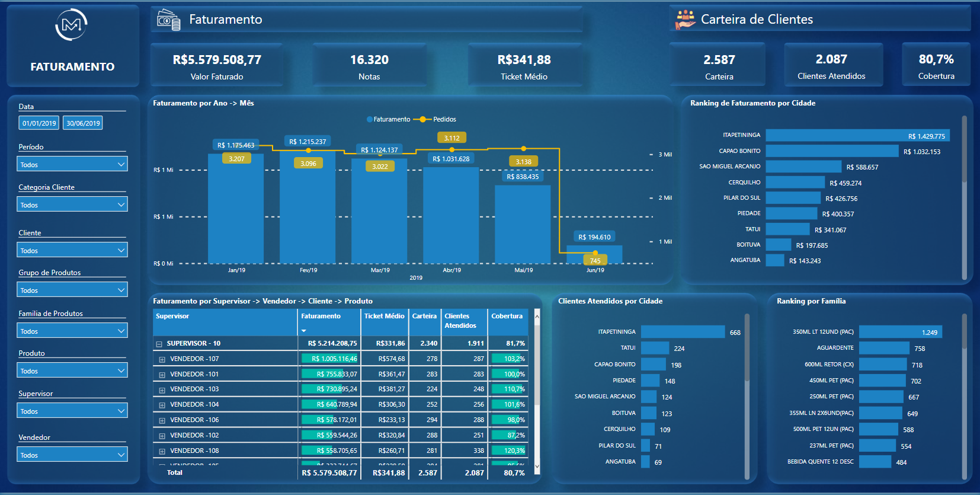Select the BEBIDA QUENTE 12 DESC bar
The height and width of the screenshot is (495, 980).
point(875,462)
